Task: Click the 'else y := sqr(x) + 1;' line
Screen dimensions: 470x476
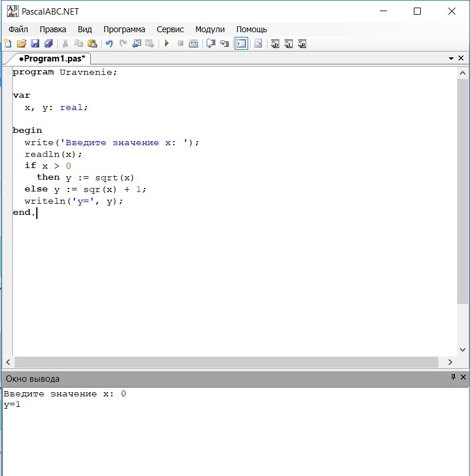Action: [x=85, y=190]
